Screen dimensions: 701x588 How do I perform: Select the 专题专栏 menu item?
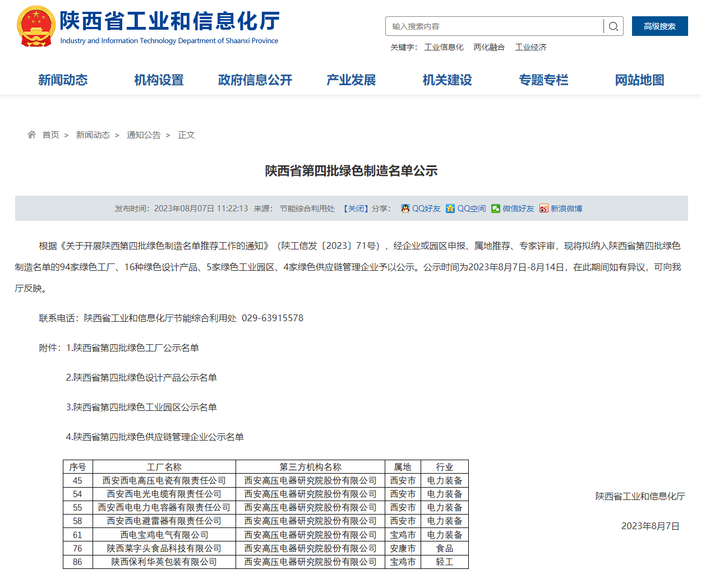[x=543, y=80]
